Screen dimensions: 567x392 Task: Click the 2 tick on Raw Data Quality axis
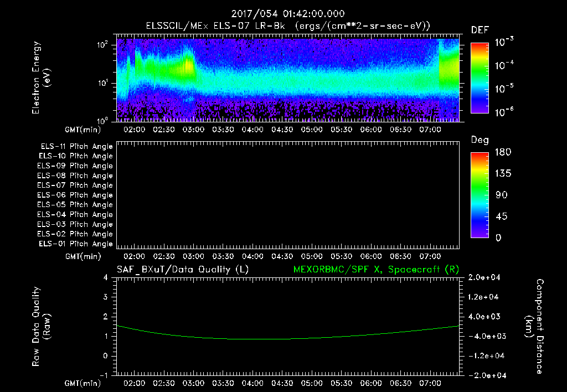click(105, 316)
